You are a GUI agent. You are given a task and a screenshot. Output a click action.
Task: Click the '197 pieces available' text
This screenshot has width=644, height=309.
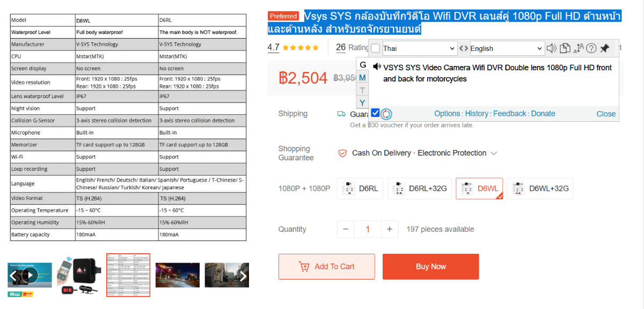440,229
